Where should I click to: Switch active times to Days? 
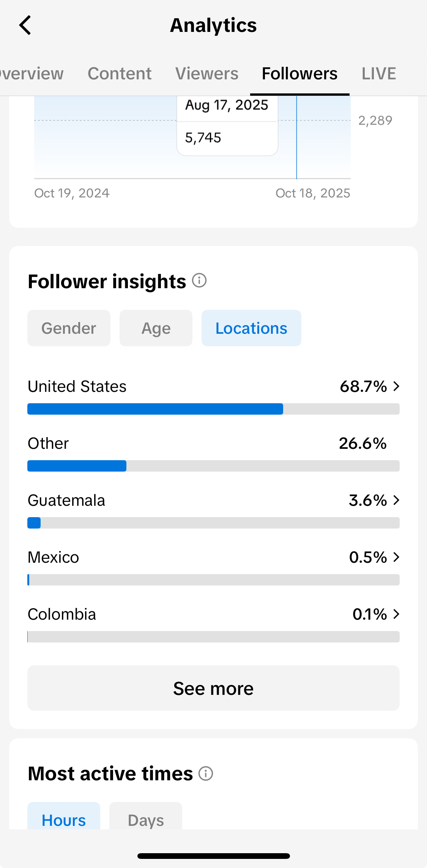(x=146, y=819)
